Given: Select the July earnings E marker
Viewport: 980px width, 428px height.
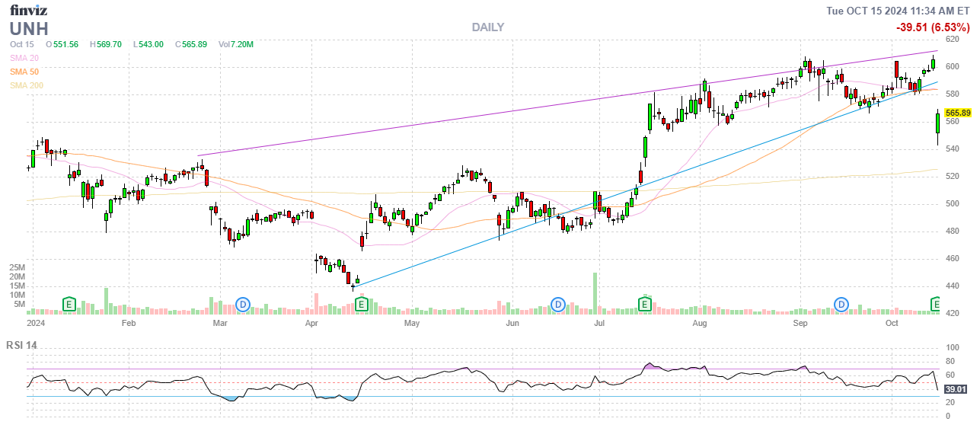Looking at the screenshot, I should (644, 304).
